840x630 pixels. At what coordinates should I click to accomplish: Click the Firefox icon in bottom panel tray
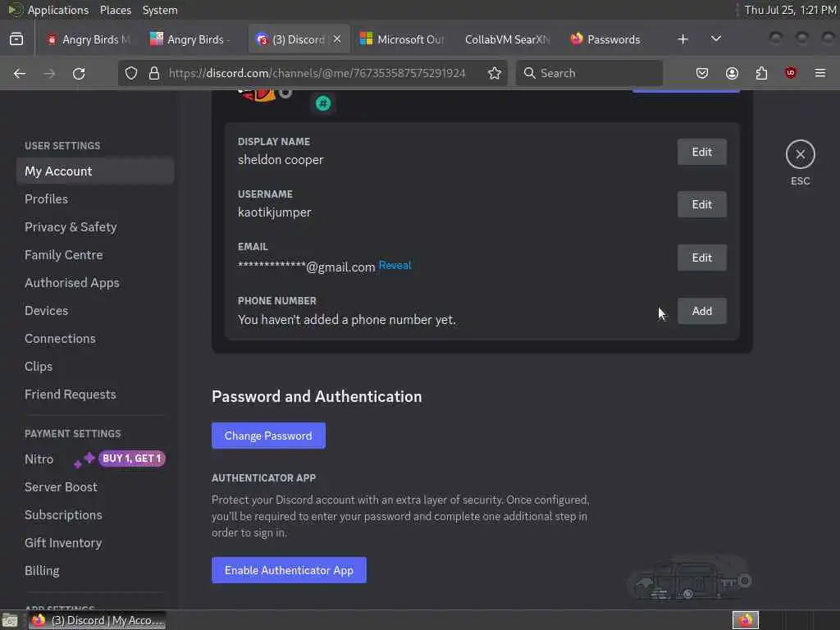tap(746, 620)
